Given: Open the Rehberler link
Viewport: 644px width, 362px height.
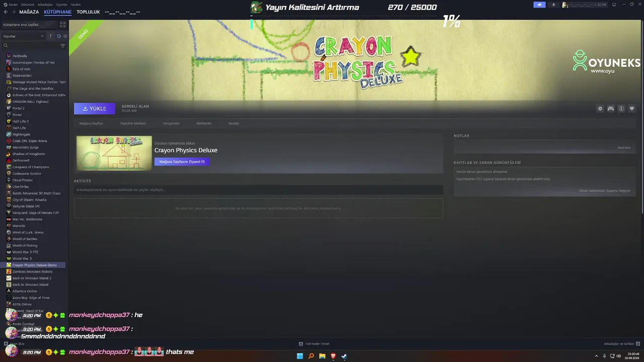Looking at the screenshot, I should (x=204, y=123).
